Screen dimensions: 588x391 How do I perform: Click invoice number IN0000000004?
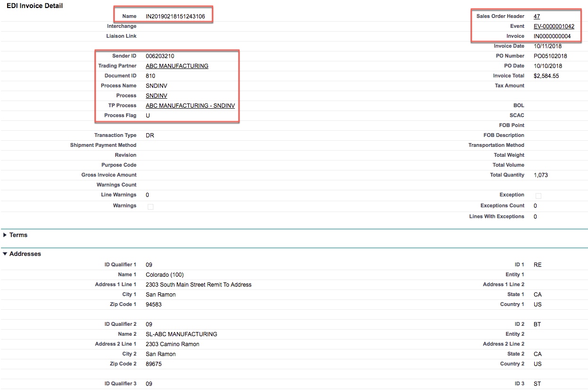click(x=552, y=36)
